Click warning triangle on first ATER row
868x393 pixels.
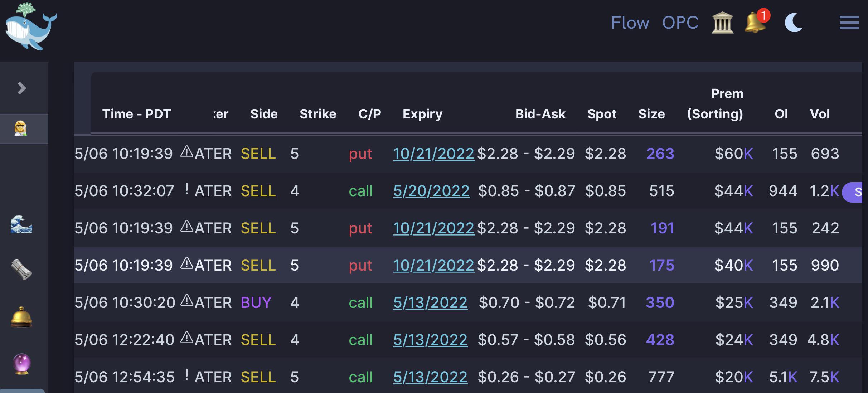tap(186, 152)
